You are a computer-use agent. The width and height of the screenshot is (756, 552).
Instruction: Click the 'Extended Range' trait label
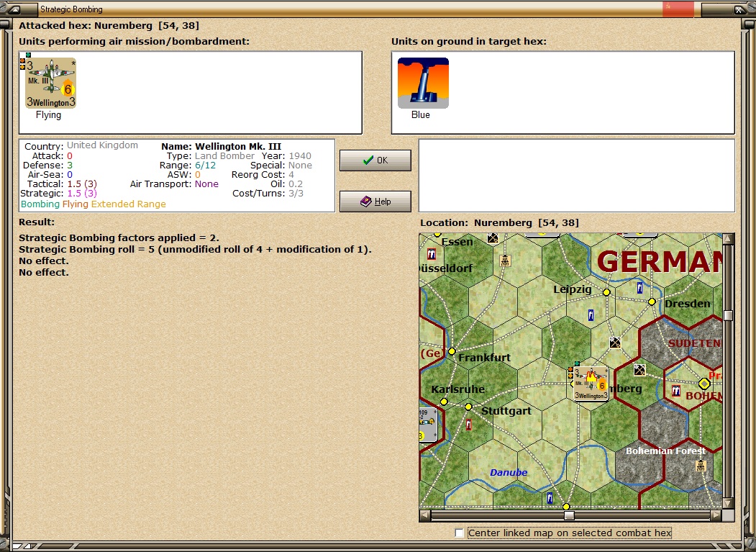pyautogui.click(x=128, y=204)
